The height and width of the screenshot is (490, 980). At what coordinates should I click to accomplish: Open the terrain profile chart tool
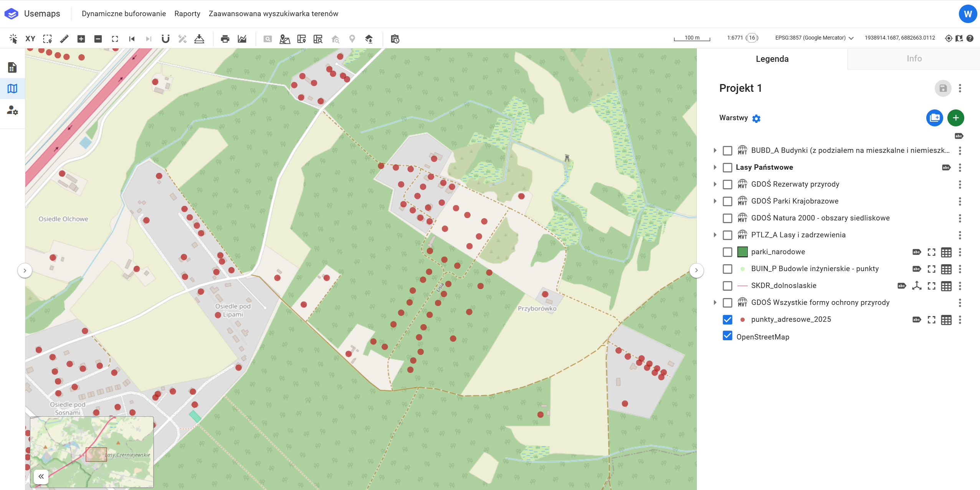pos(242,39)
